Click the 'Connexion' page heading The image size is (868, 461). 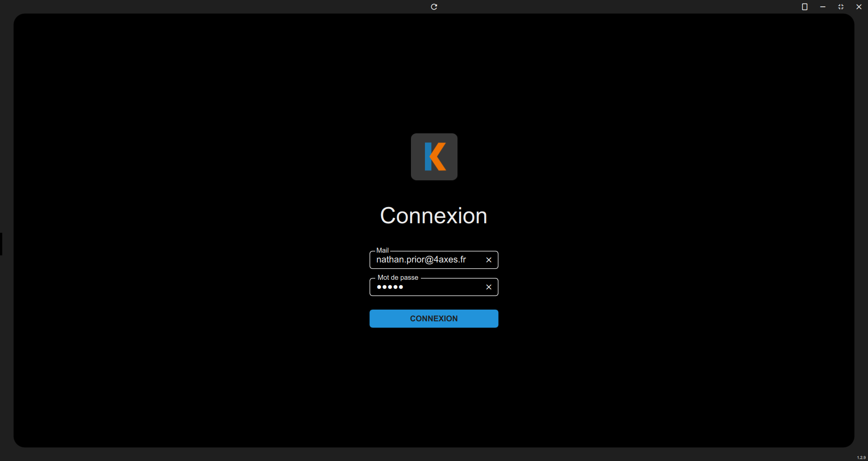point(434,216)
